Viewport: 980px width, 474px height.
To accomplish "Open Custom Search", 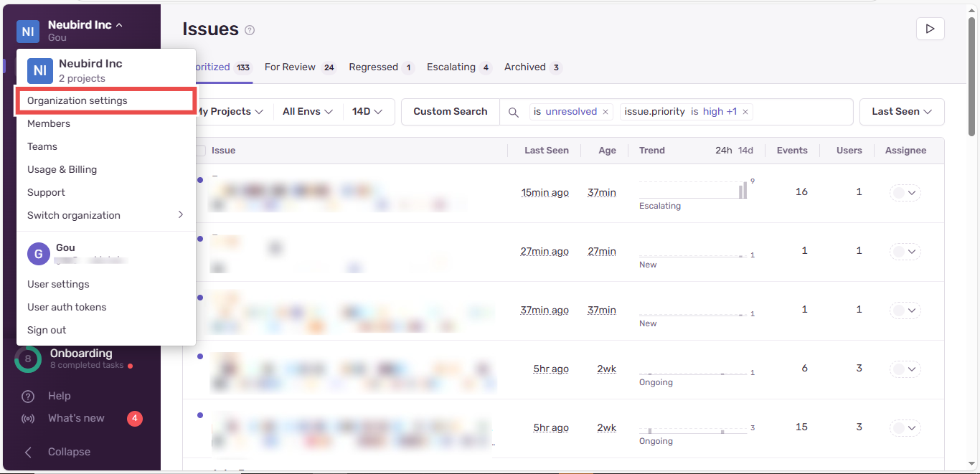I will (450, 112).
